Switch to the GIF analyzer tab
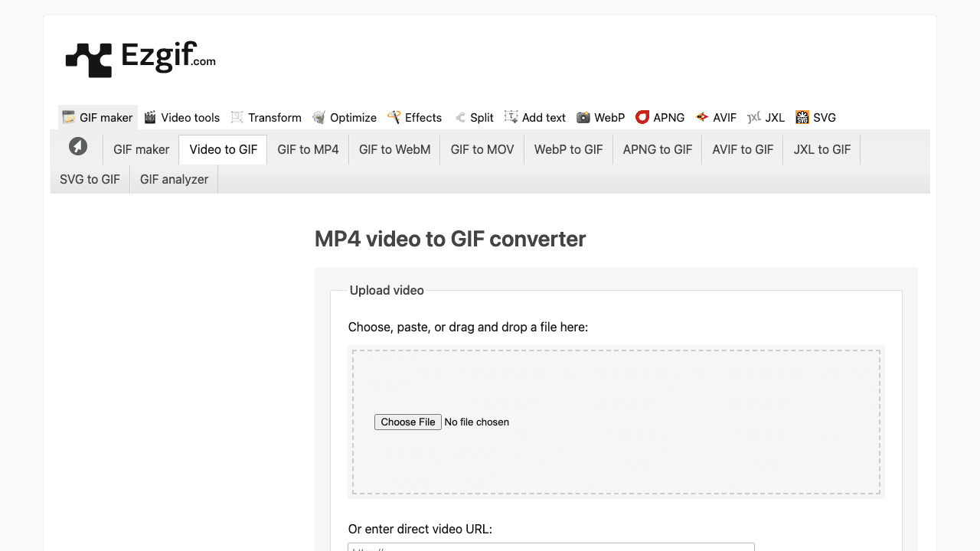This screenshot has width=980, height=551. point(174,179)
